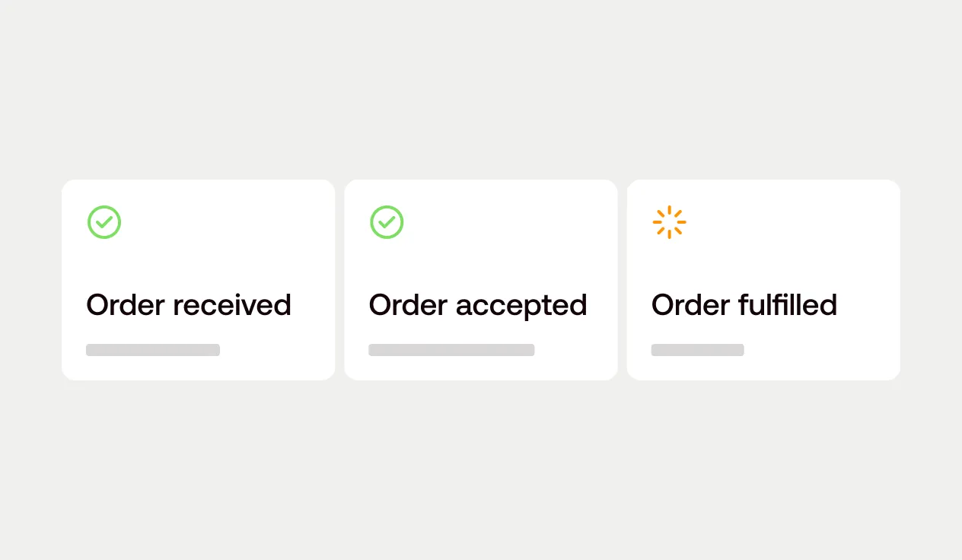Click the green checkmark on Order received
This screenshot has height=560, width=962.
(104, 222)
